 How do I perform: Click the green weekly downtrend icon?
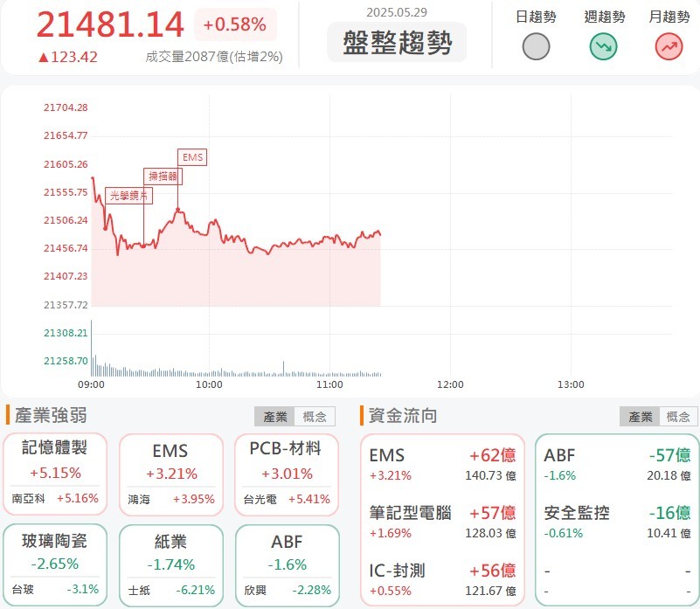coord(604,47)
